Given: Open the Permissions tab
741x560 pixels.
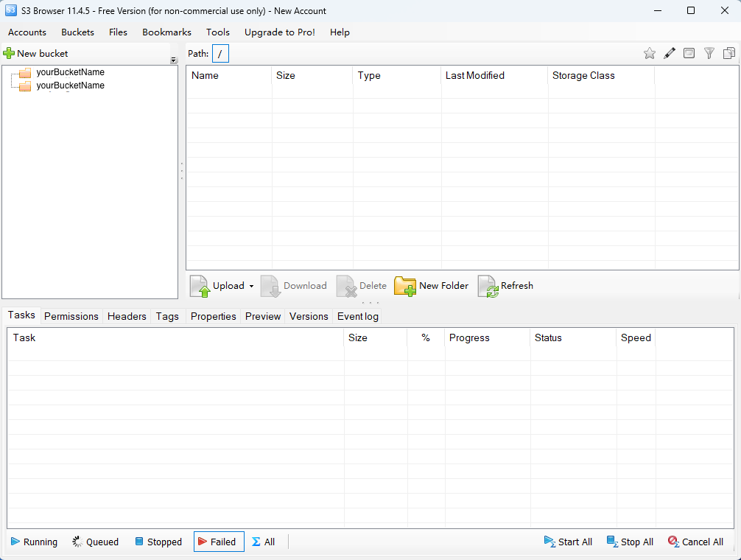Looking at the screenshot, I should coord(71,316).
